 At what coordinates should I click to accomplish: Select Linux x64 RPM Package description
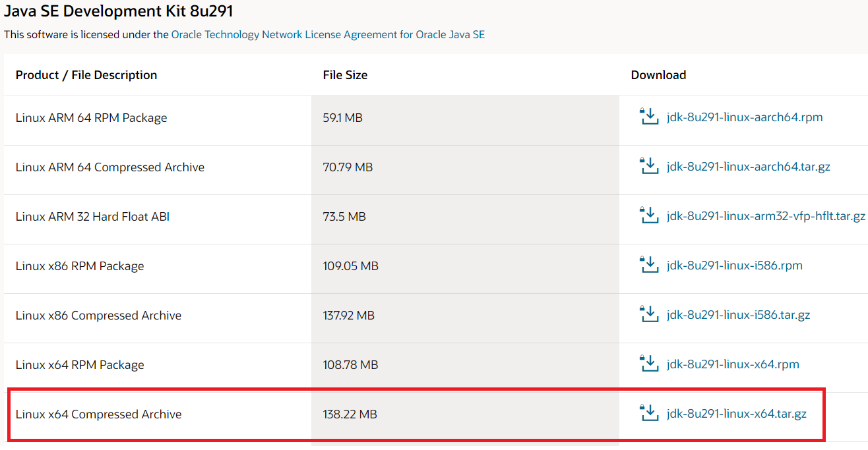tap(80, 365)
